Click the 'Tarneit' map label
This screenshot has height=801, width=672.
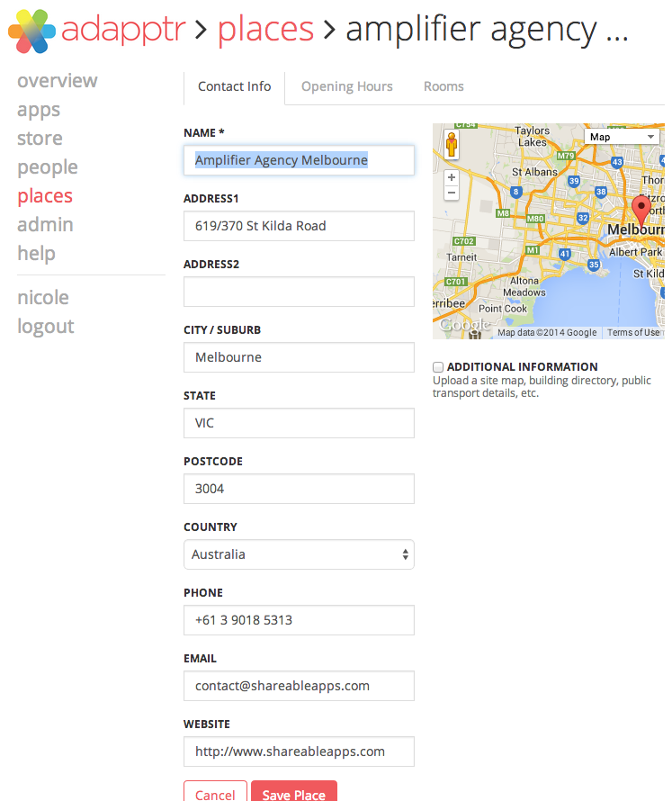[461, 257]
